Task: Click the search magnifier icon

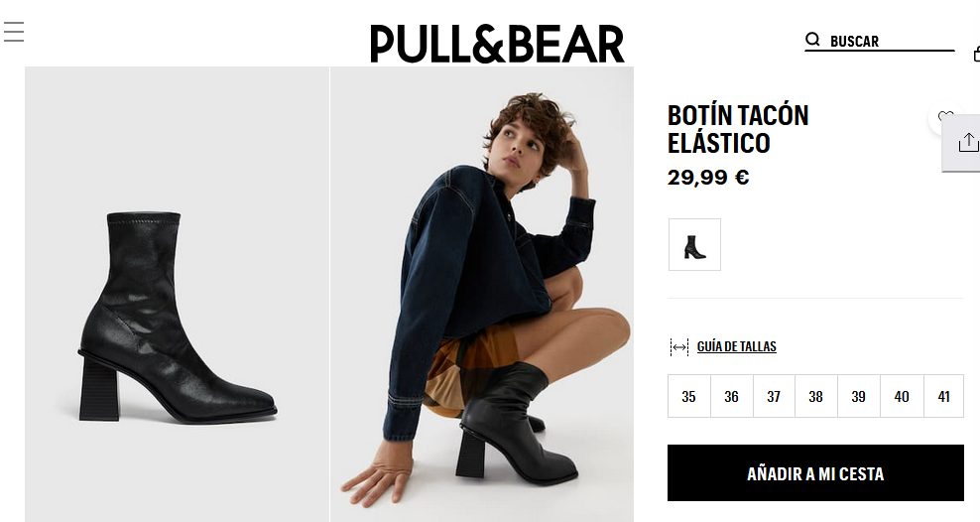Action: pos(812,40)
